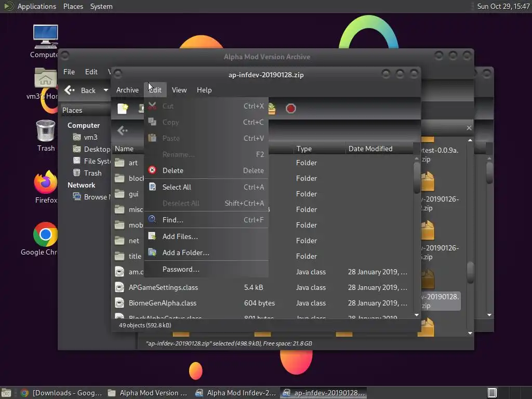Click the archive list vertical scrollbar
The image size is (532, 399).
[417, 178]
